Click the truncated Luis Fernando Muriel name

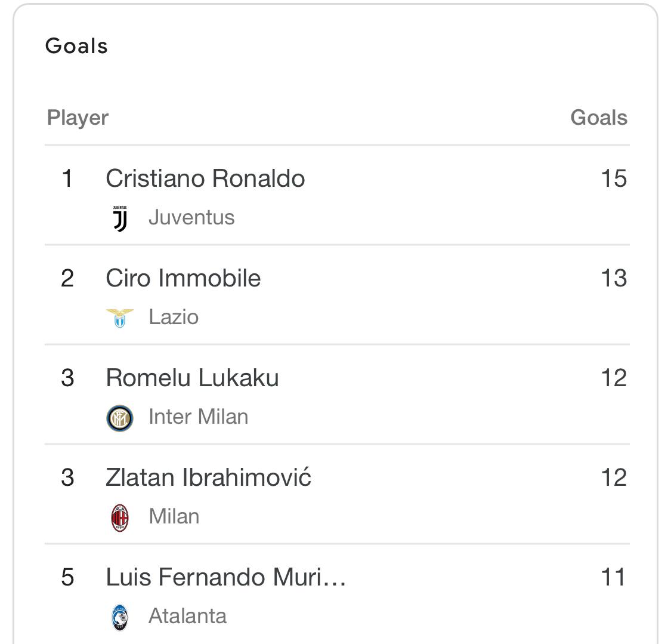pos(225,577)
